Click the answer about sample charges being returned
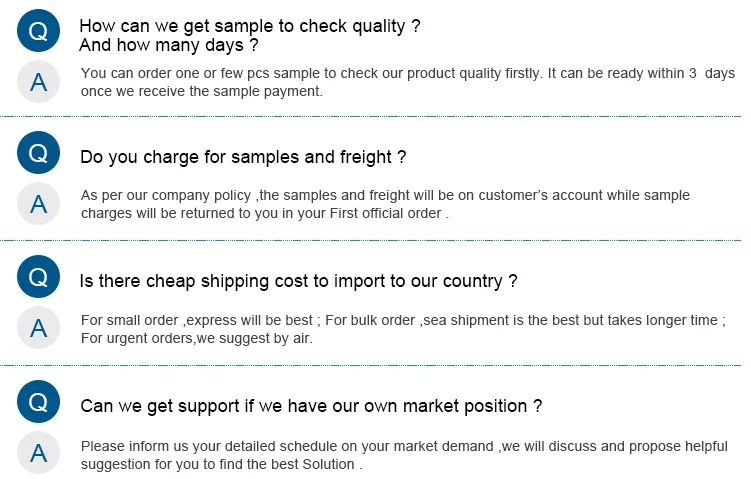This screenshot has width=751, height=479. pyautogui.click(x=385, y=204)
